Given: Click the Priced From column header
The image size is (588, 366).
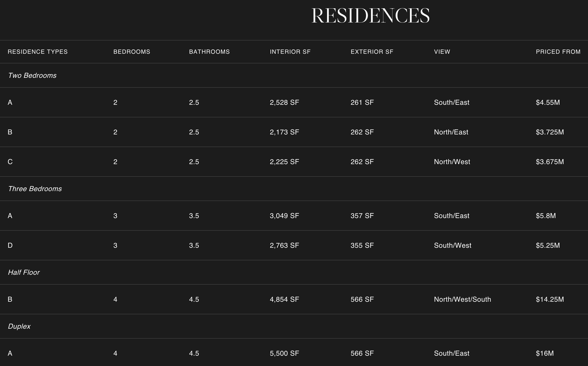Looking at the screenshot, I should pos(558,52).
